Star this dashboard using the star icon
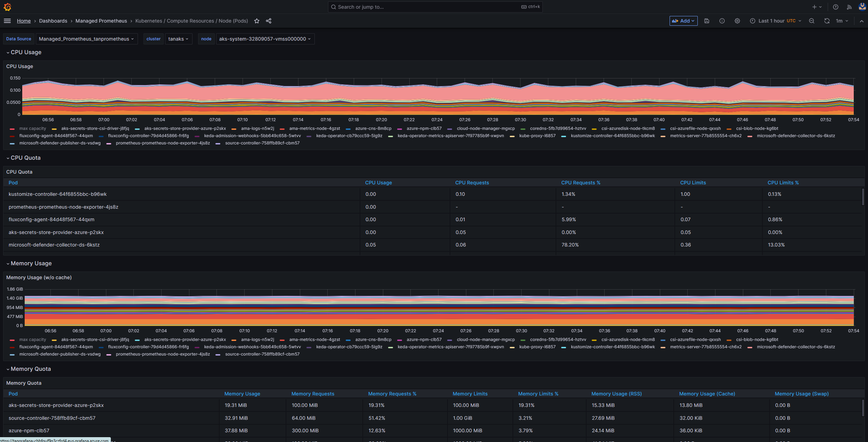868x442 pixels. (257, 21)
